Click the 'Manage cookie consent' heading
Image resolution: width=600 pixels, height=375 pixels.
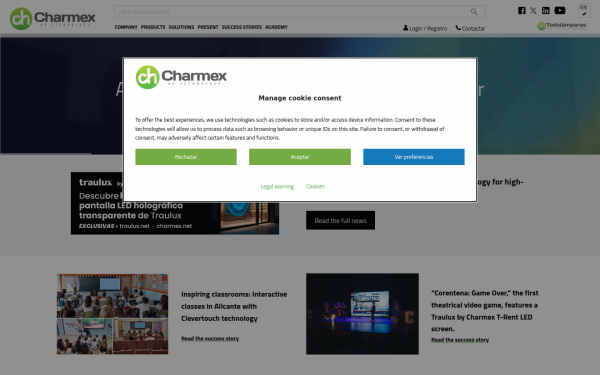tap(300, 98)
